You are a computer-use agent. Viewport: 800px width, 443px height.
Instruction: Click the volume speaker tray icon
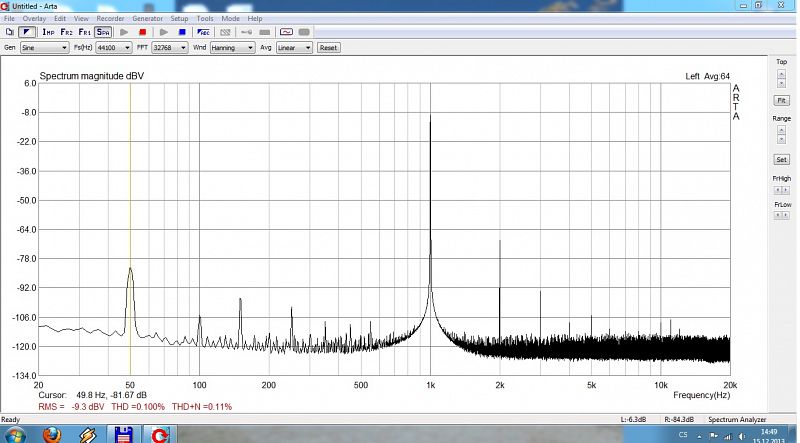tap(742, 436)
